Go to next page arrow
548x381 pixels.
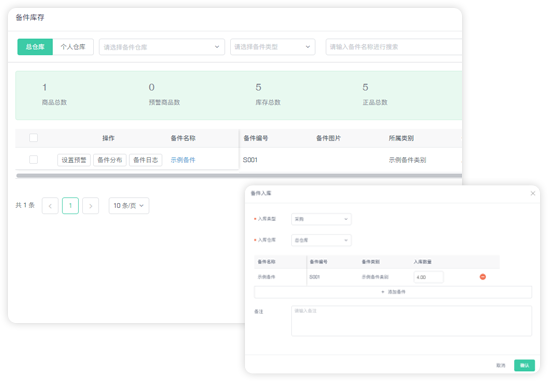pos(91,206)
